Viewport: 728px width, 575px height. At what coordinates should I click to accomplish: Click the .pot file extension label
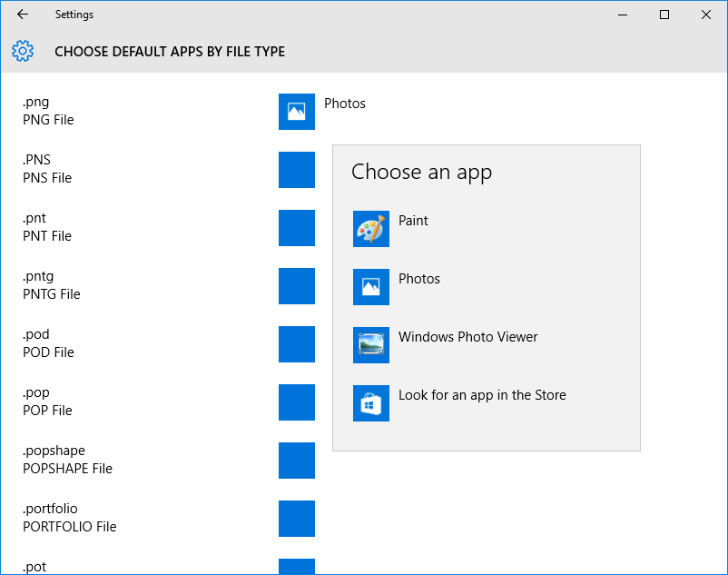(34, 567)
